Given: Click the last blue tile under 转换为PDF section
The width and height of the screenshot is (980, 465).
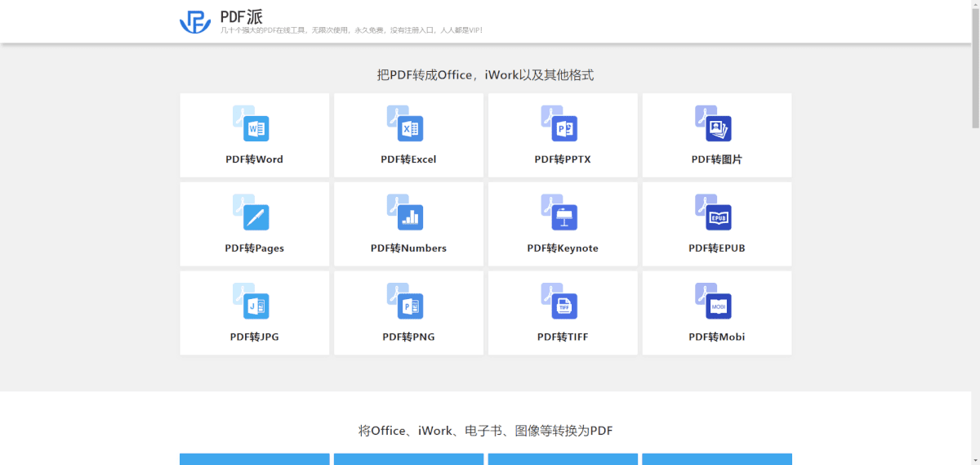Looking at the screenshot, I should (x=716, y=459).
